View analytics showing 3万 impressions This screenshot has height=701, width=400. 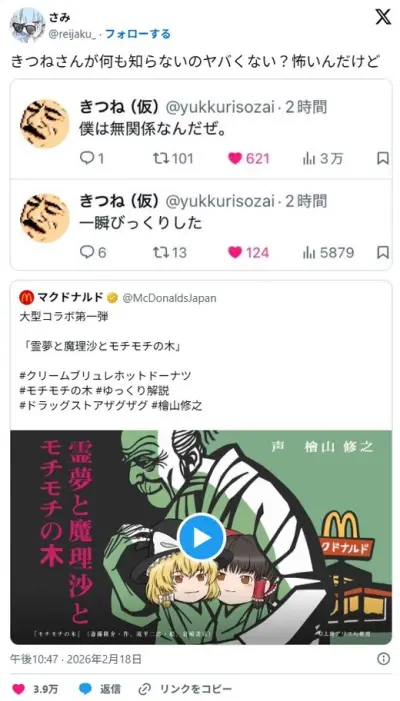coord(309,158)
